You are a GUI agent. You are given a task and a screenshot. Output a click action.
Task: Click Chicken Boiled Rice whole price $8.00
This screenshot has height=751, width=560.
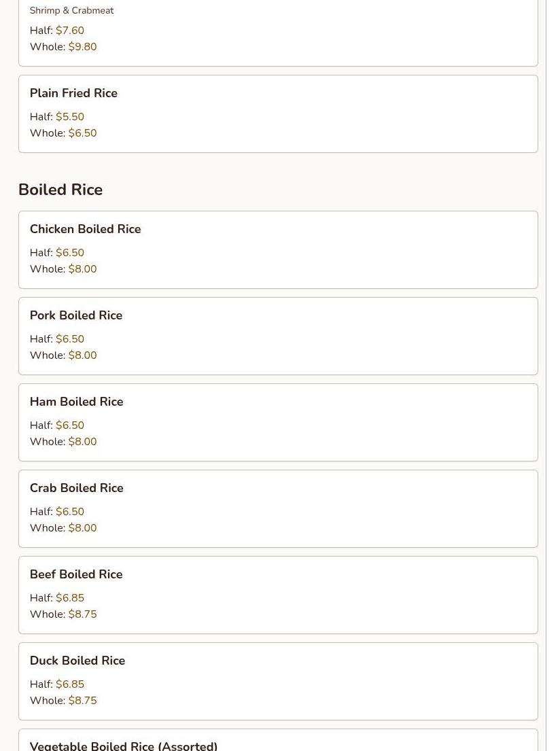click(x=82, y=269)
